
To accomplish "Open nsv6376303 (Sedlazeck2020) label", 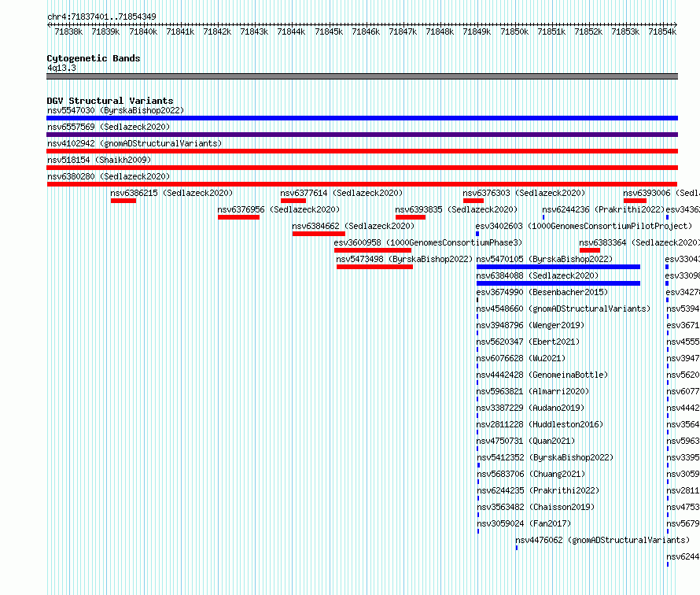I will click(x=524, y=193).
